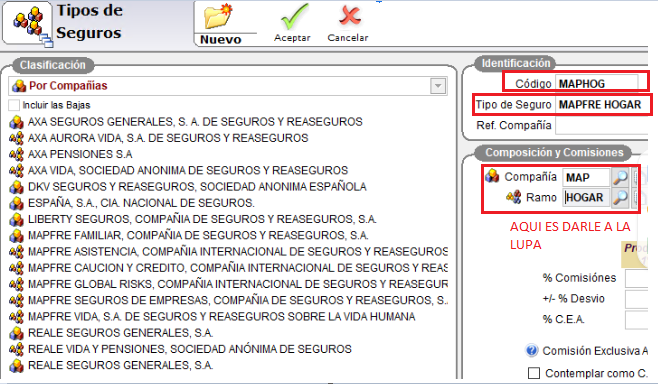The height and width of the screenshot is (384, 658).
Task: Select AXA SEGUROS GENERALES, S. A. DE SEGUROS
Action: click(195, 122)
